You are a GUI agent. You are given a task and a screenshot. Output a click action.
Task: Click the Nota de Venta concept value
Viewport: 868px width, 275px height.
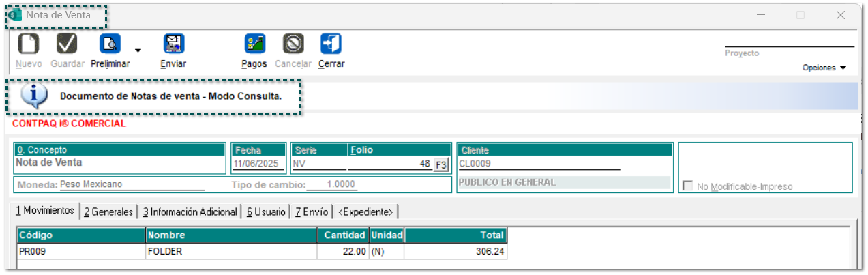point(49,162)
